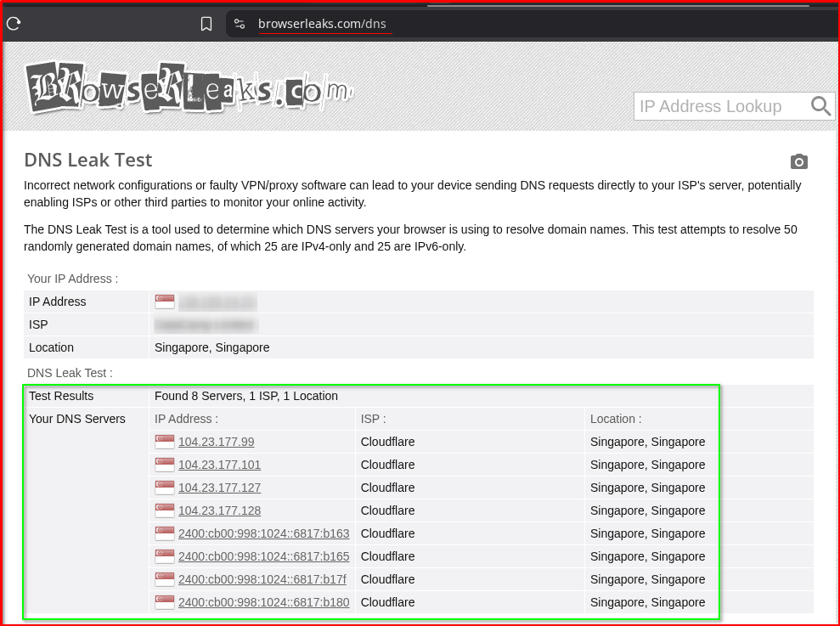Image resolution: width=840 pixels, height=626 pixels.
Task: Click the 'Location :' column header
Action: (616, 419)
